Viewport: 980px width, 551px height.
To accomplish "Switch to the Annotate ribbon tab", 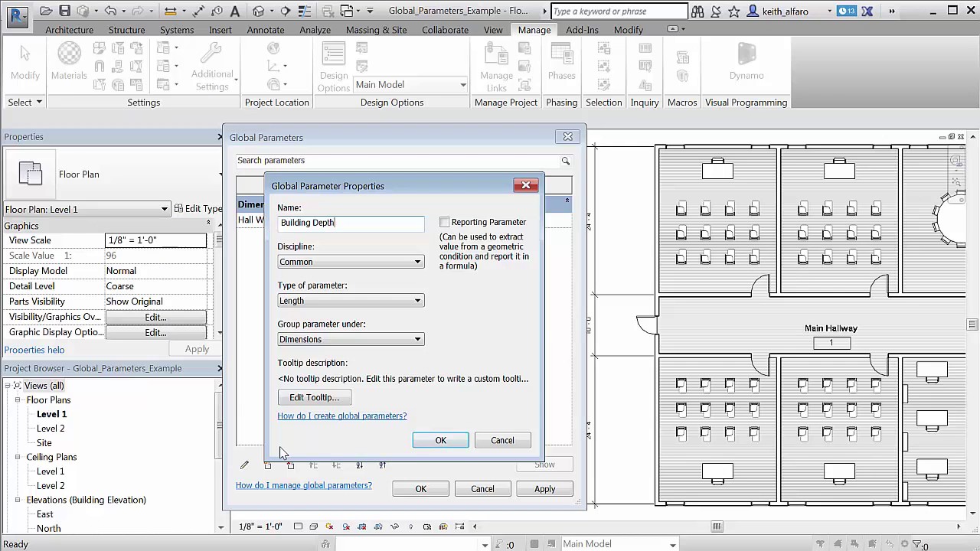I will 266,30.
